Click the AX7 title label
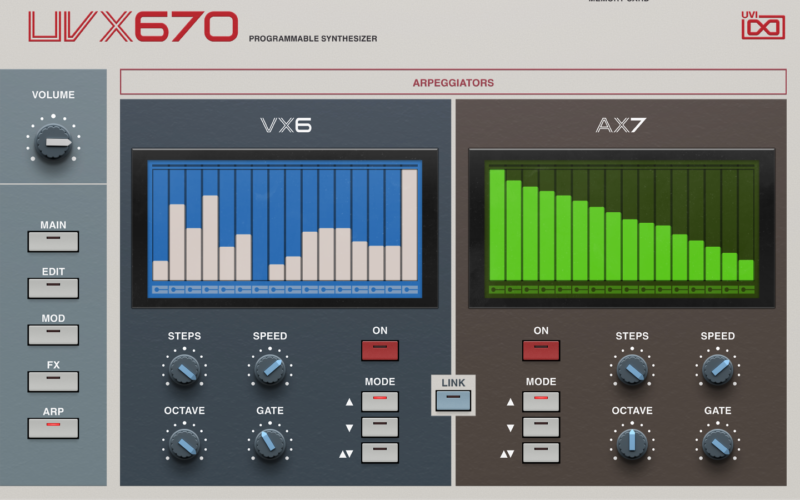The height and width of the screenshot is (500, 800). pyautogui.click(x=620, y=125)
